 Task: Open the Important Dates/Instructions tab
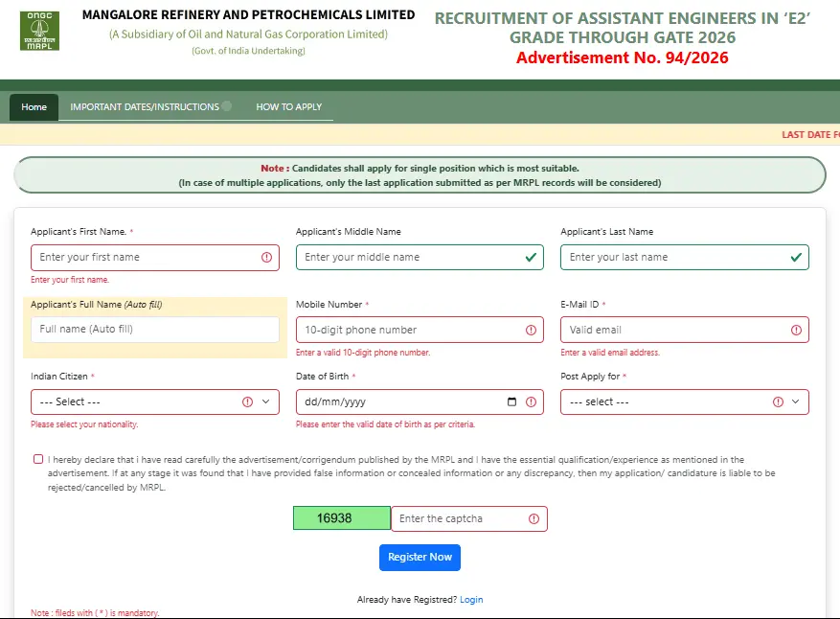pos(145,107)
